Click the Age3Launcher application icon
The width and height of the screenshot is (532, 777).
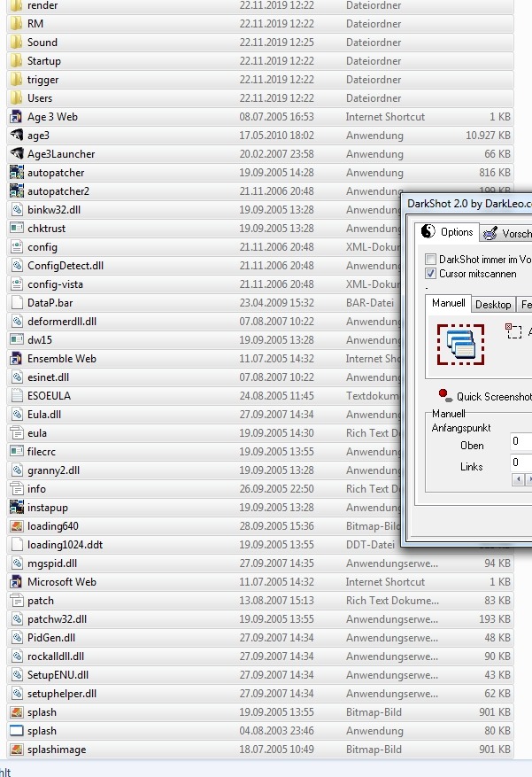[x=16, y=154]
